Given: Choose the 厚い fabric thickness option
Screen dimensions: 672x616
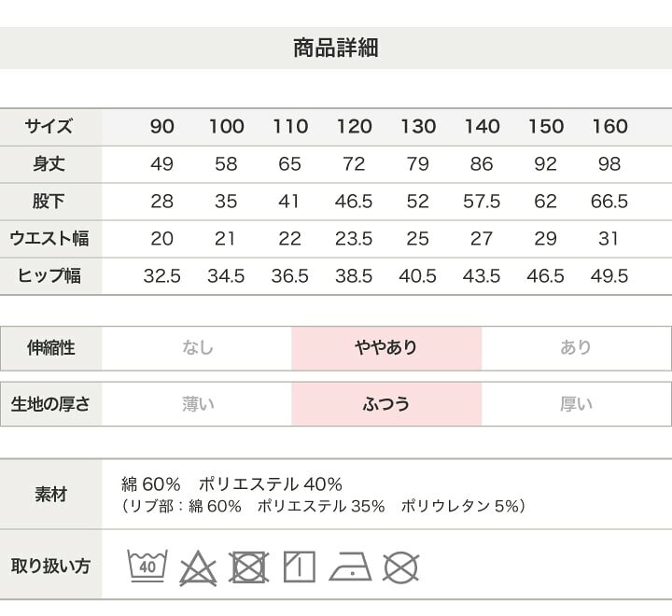Looking at the screenshot, I should coord(576,404).
